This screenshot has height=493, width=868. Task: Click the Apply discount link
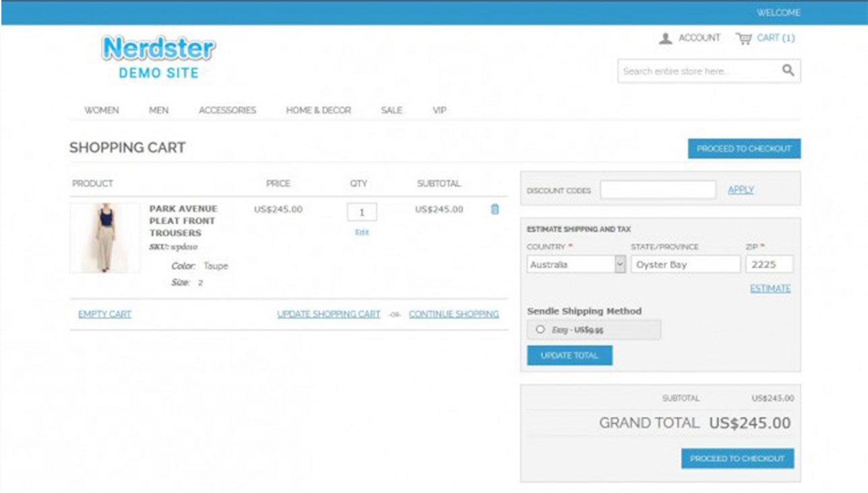coord(741,190)
